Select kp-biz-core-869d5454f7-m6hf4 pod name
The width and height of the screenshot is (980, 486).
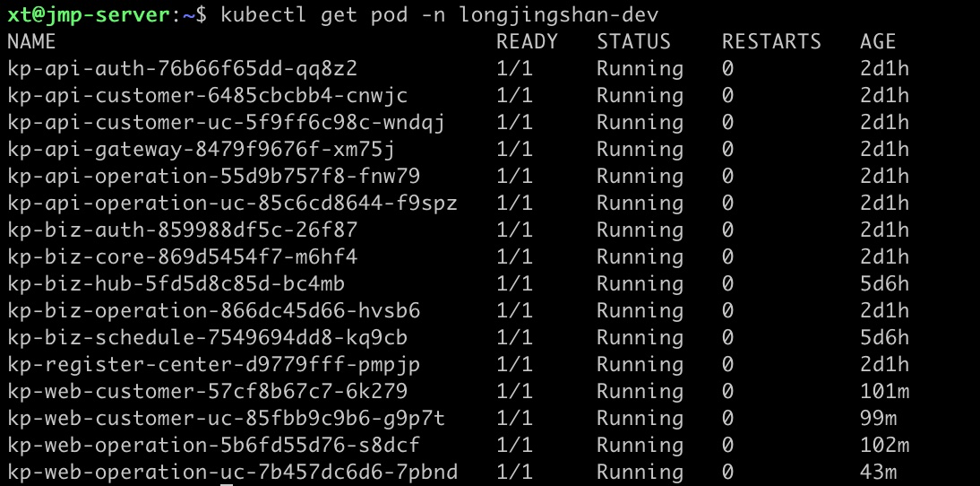[x=183, y=257]
